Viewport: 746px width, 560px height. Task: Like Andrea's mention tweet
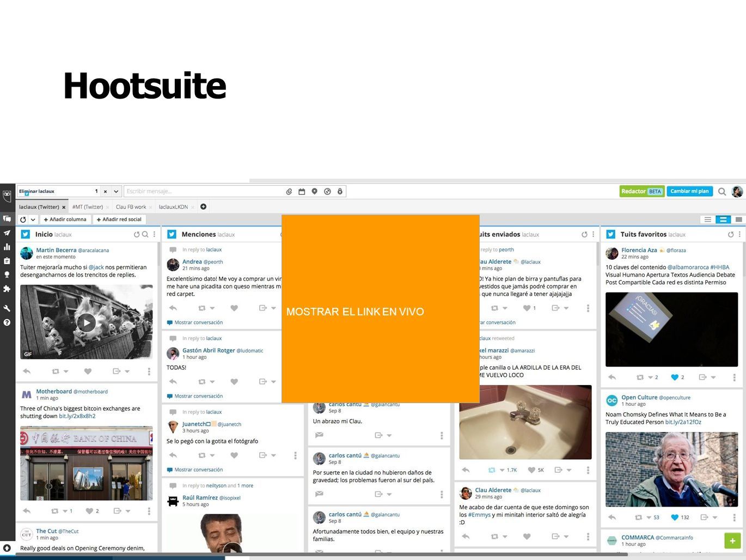click(x=234, y=308)
